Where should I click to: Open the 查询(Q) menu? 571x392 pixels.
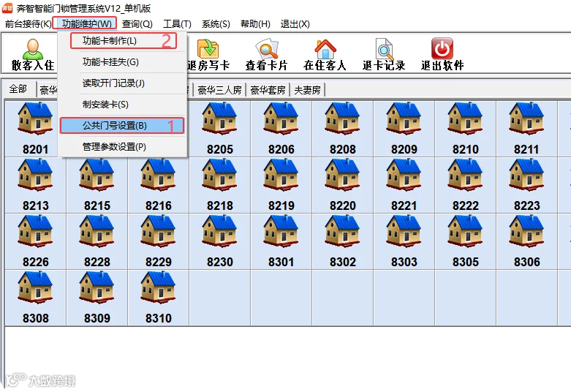(137, 24)
